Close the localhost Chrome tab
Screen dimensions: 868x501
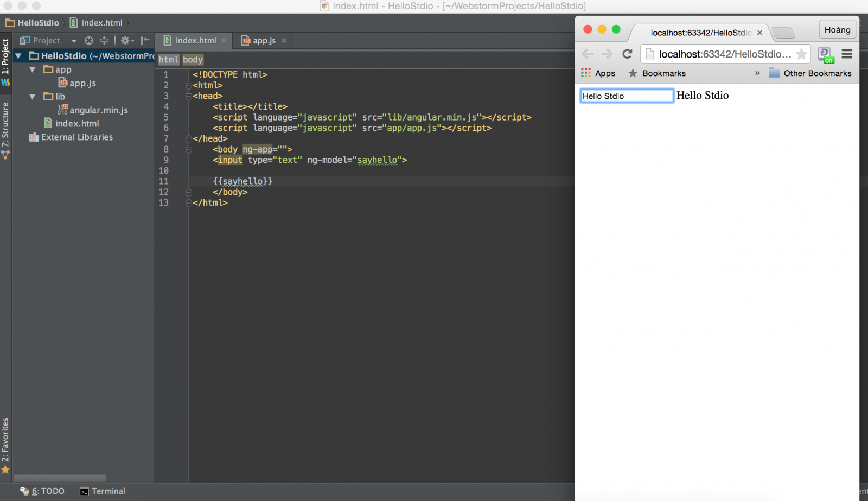759,33
